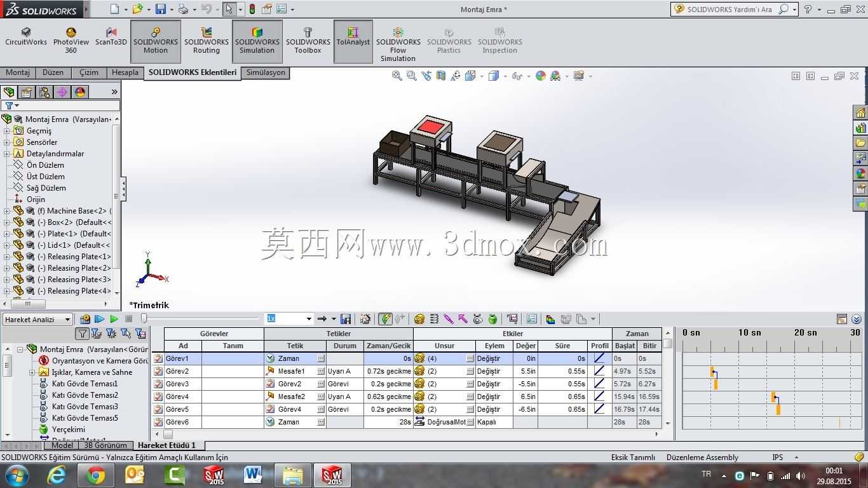This screenshot has width=868, height=488.
Task: Open the FeatureManager design tree tab
Action: 9,92
